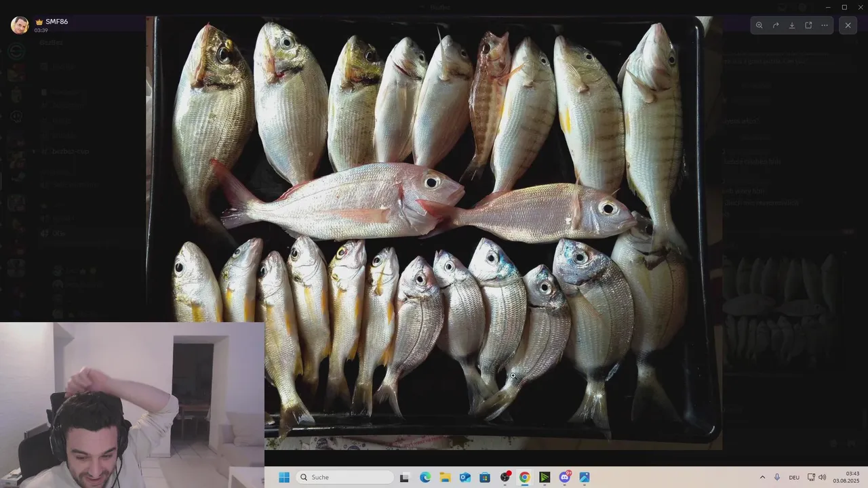Open the DEU keyboard language switcher
868x488 pixels.
pos(794,477)
